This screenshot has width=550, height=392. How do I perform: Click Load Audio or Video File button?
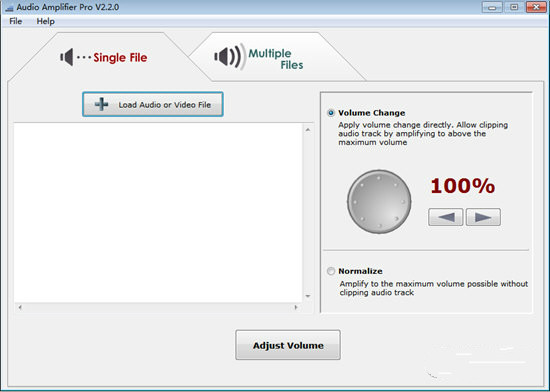coord(153,104)
